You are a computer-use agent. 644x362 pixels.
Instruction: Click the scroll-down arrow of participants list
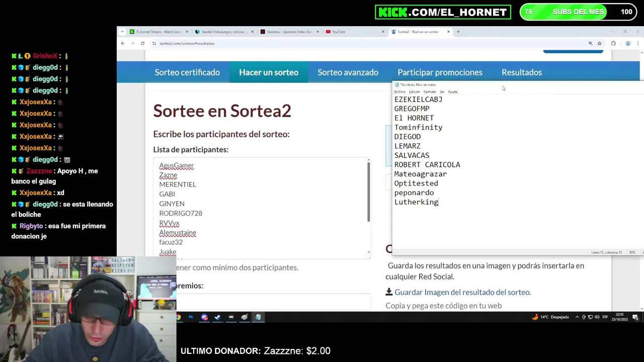(x=368, y=252)
